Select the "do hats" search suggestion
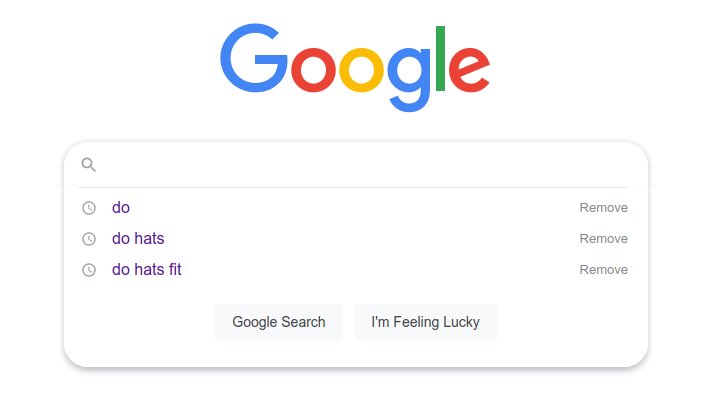 pyautogui.click(x=138, y=238)
